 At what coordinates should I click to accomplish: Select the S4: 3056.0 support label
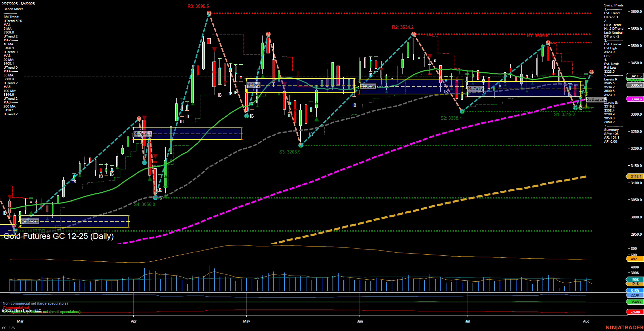(144, 205)
